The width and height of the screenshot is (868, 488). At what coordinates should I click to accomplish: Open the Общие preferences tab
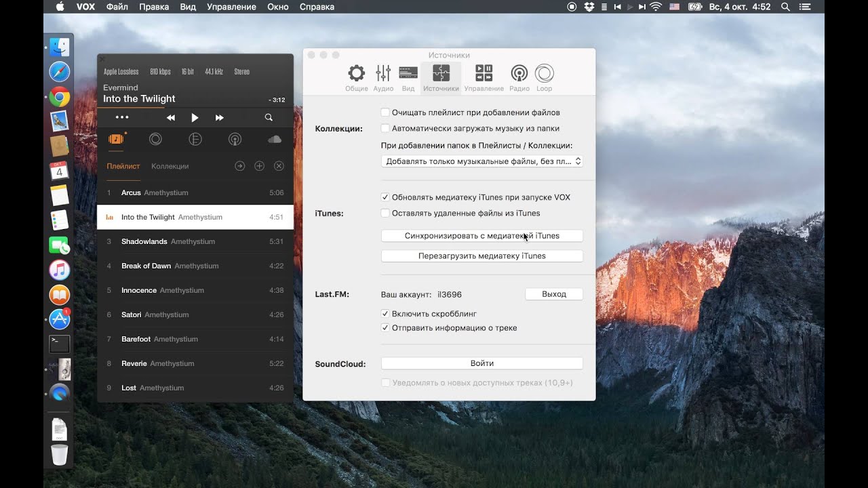tap(356, 78)
